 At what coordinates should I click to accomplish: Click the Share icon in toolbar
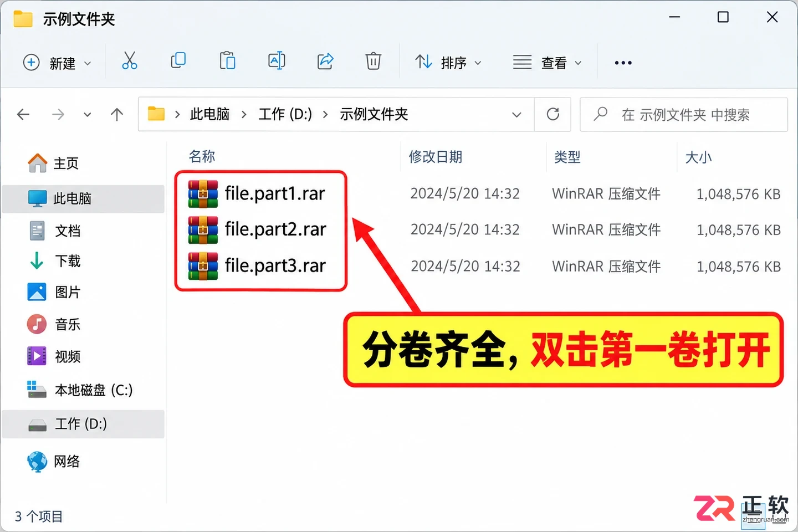click(325, 61)
